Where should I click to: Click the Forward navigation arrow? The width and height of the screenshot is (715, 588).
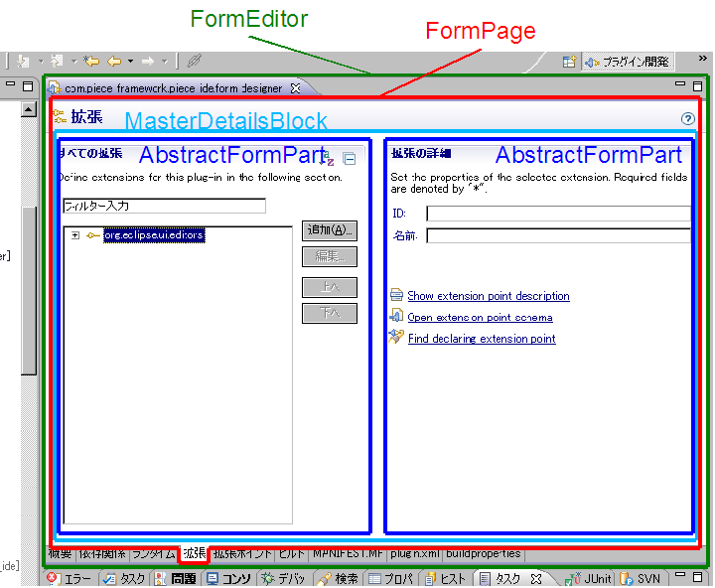148,62
